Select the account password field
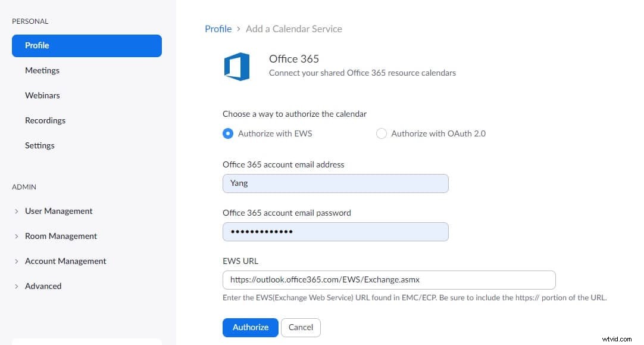The image size is (644, 345). click(335, 231)
